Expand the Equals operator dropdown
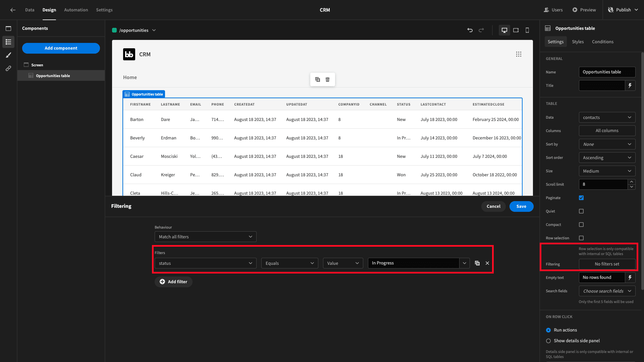The image size is (644, 362). pos(290,263)
